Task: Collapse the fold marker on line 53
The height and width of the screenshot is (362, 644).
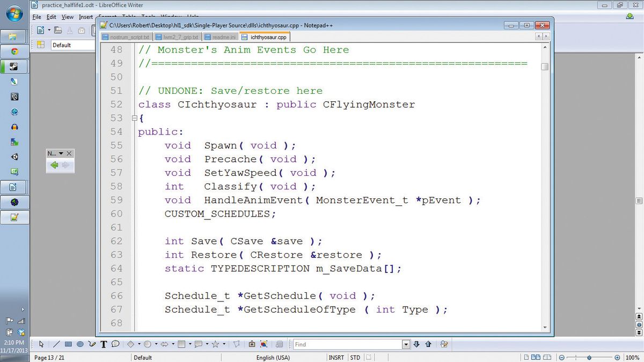Action: tap(134, 118)
